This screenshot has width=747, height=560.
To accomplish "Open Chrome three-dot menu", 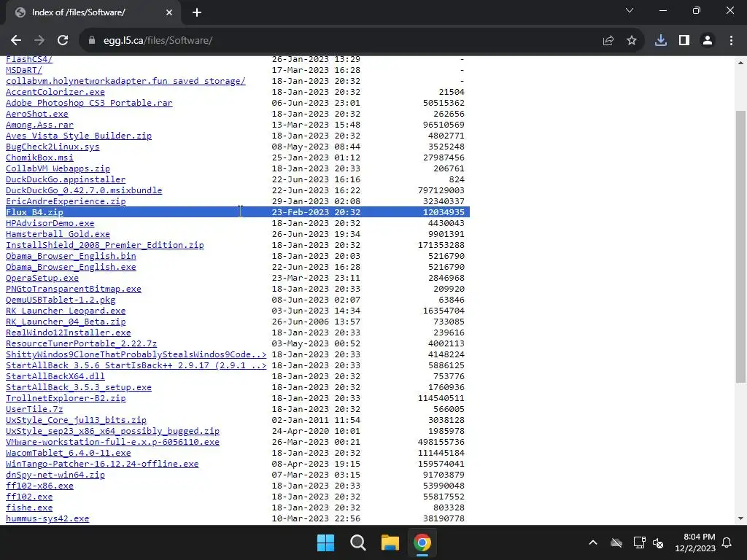I will [731, 41].
